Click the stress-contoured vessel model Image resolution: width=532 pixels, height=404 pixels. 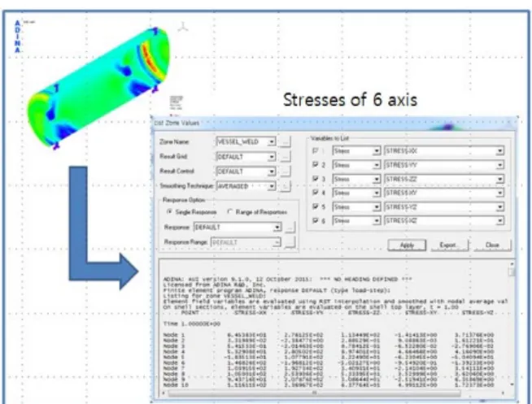98,89
